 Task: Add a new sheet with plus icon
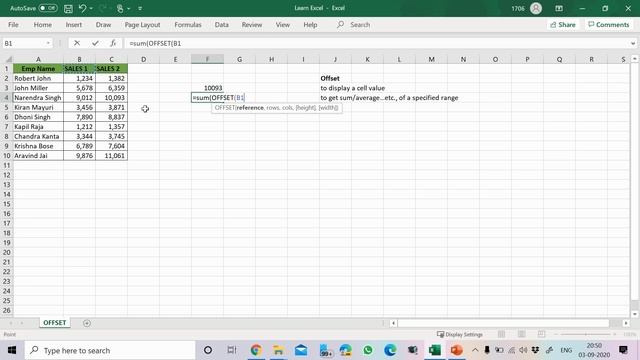pos(87,323)
